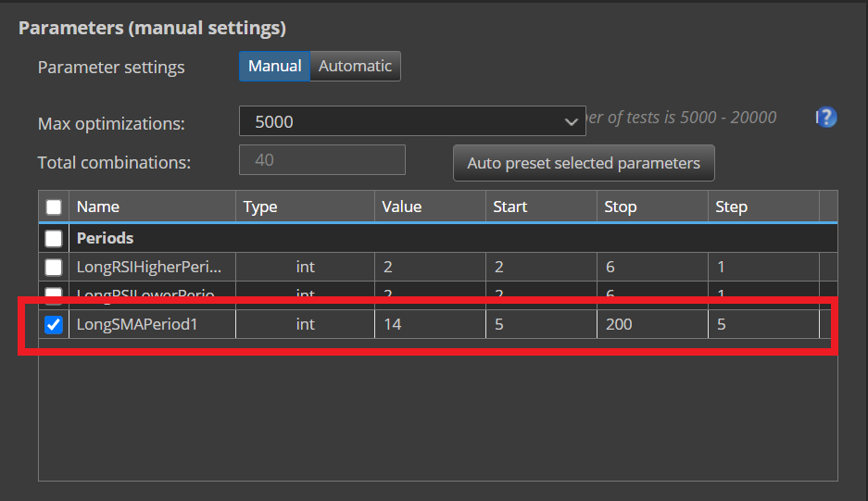Click the Step column header

(763, 207)
